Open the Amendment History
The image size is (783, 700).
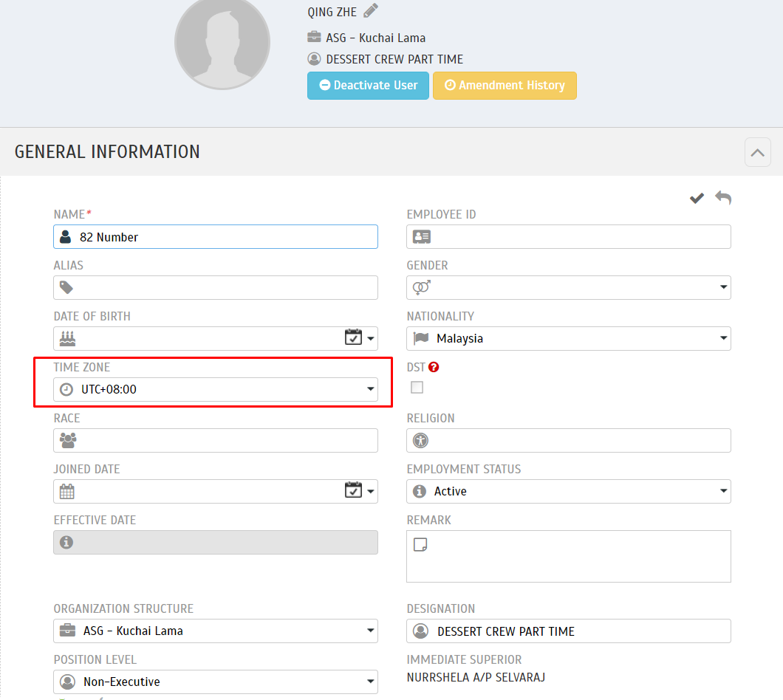coord(505,86)
